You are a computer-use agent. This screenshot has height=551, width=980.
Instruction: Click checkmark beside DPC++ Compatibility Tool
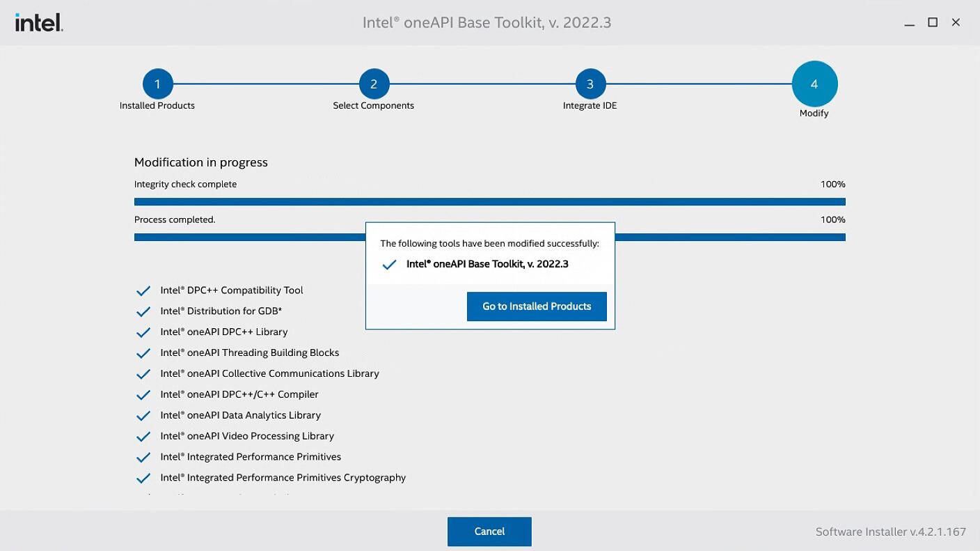point(143,291)
